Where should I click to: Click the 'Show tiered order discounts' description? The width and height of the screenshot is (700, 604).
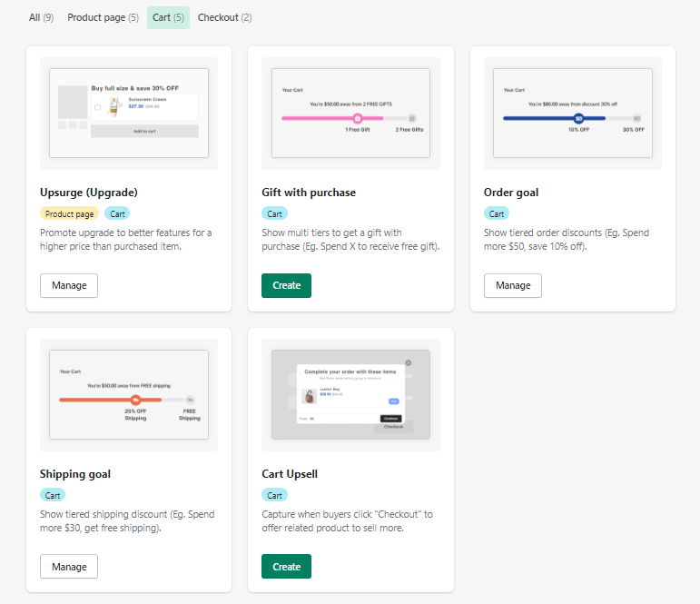coord(567,240)
